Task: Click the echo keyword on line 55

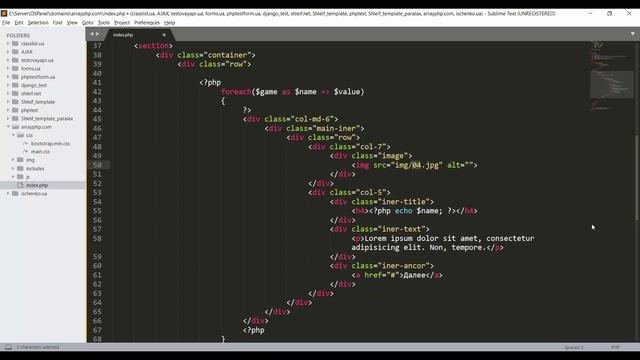Action: coord(403,211)
